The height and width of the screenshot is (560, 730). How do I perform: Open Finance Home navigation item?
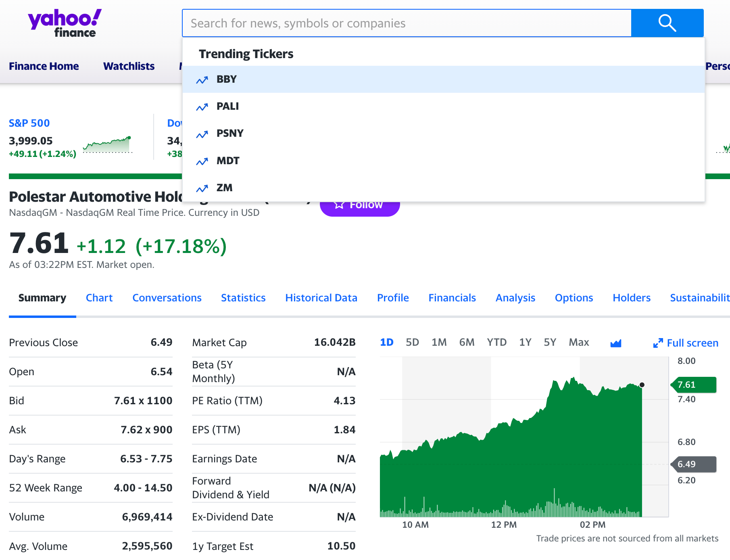(44, 66)
